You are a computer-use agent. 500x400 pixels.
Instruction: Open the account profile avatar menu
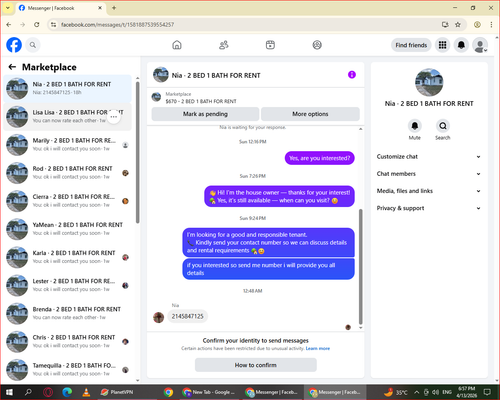pyautogui.click(x=480, y=45)
